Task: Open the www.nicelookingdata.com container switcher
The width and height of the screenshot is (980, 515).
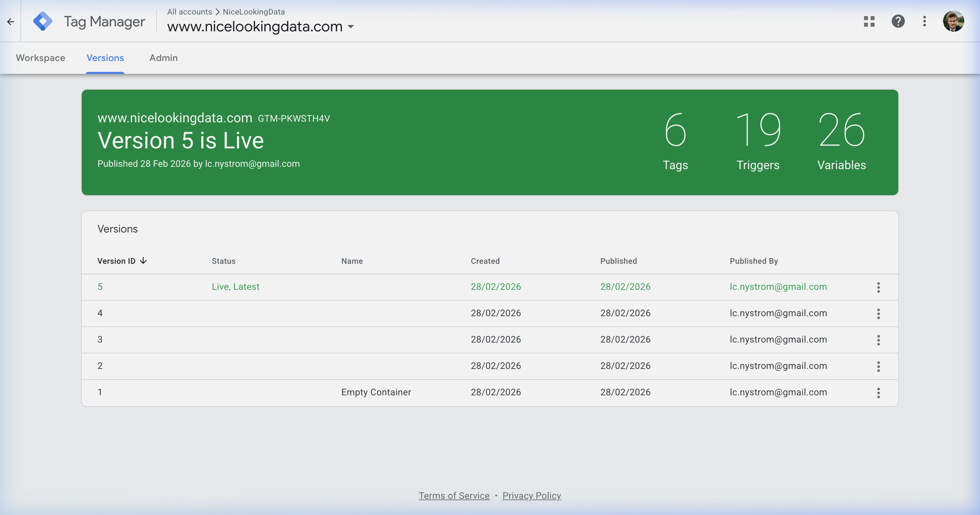Action: click(x=352, y=27)
